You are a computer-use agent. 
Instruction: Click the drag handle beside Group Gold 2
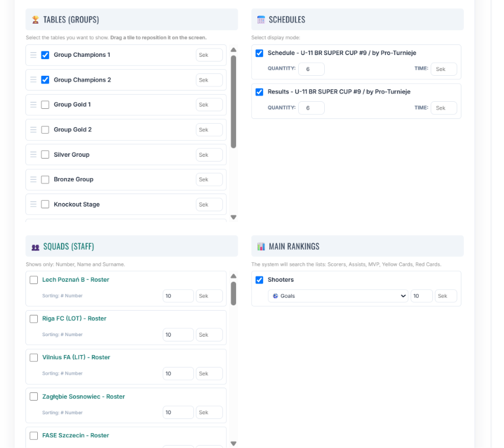click(34, 130)
